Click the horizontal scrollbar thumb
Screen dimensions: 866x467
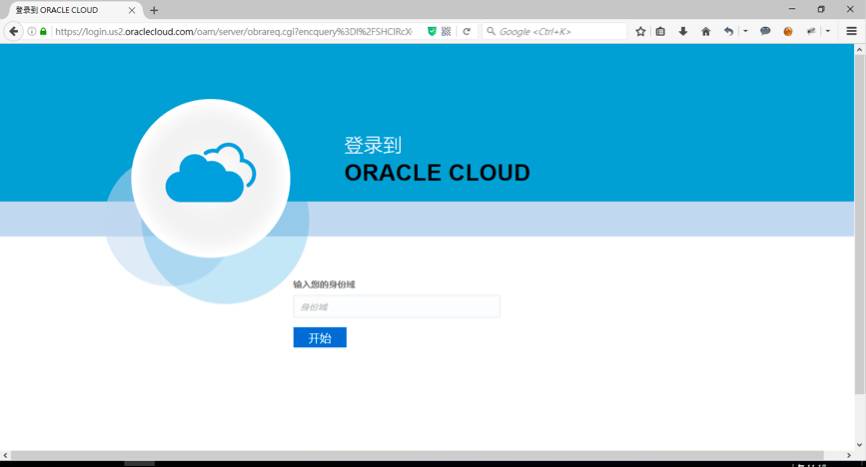pyautogui.click(x=418, y=455)
